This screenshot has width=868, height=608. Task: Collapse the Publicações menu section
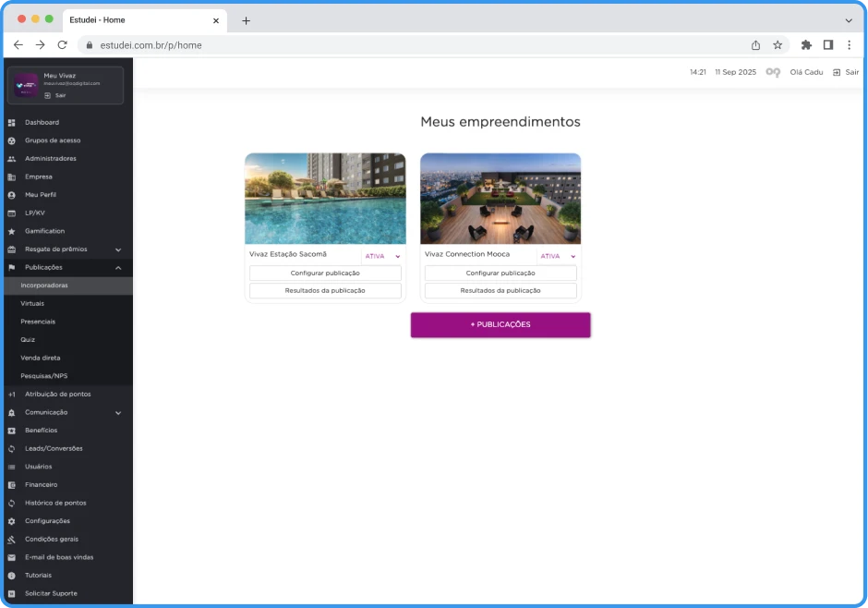pyautogui.click(x=118, y=267)
